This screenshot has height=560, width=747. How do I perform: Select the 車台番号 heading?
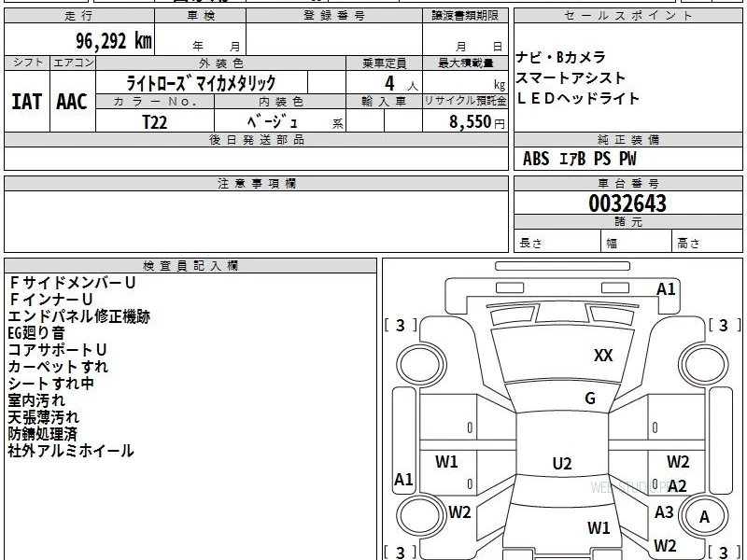tap(627, 183)
